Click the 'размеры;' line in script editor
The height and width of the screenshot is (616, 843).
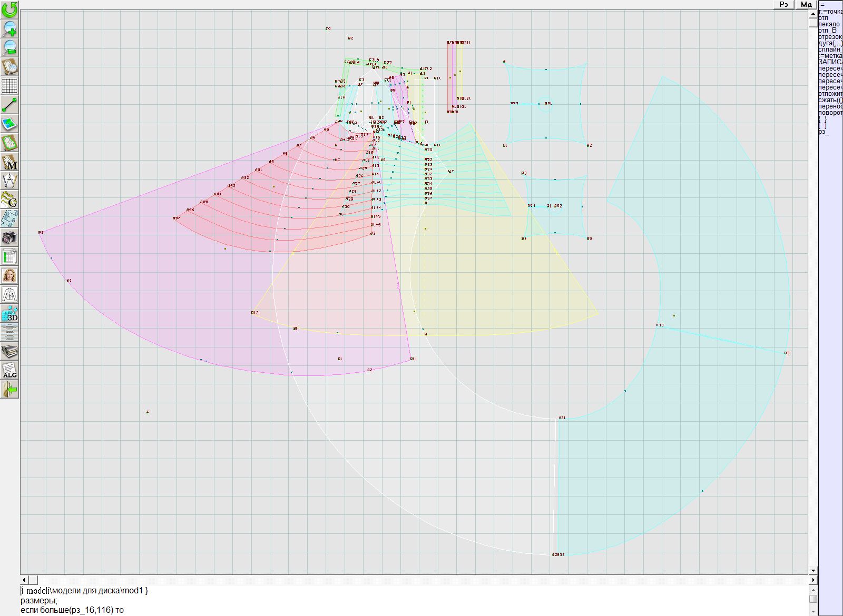pyautogui.click(x=39, y=600)
